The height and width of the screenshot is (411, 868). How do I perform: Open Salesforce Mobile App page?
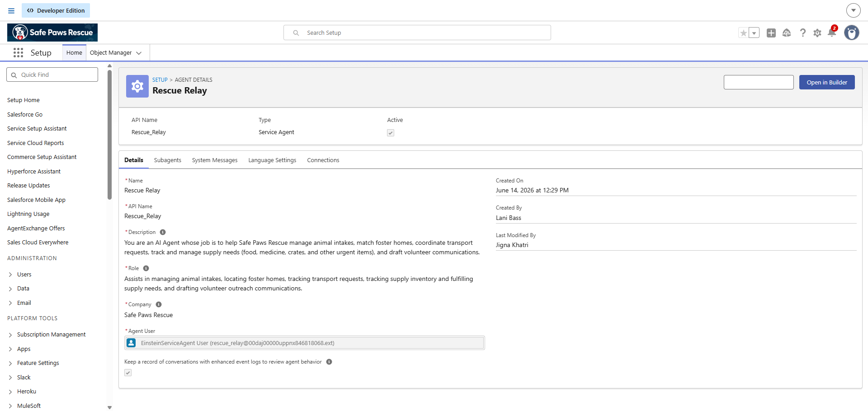36,200
